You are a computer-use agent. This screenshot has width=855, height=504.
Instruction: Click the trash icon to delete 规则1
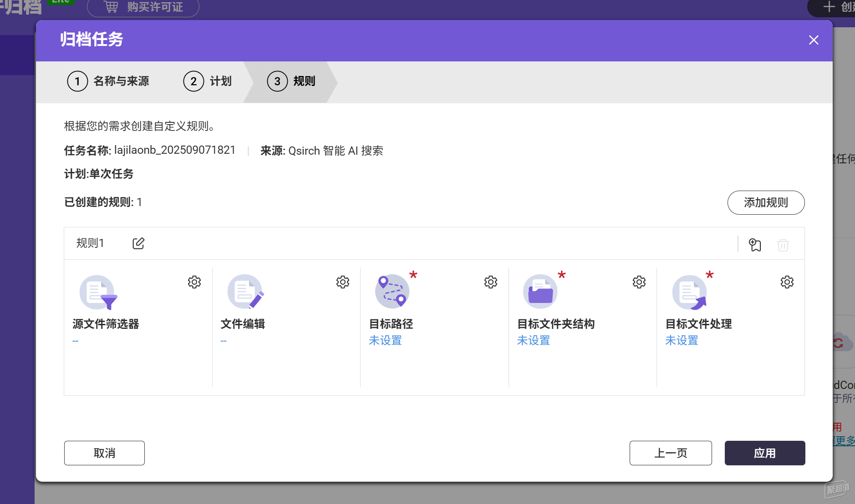783,245
